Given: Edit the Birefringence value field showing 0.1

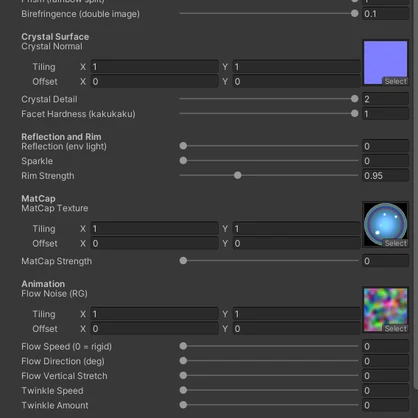Looking at the screenshot, I should click(x=385, y=14).
